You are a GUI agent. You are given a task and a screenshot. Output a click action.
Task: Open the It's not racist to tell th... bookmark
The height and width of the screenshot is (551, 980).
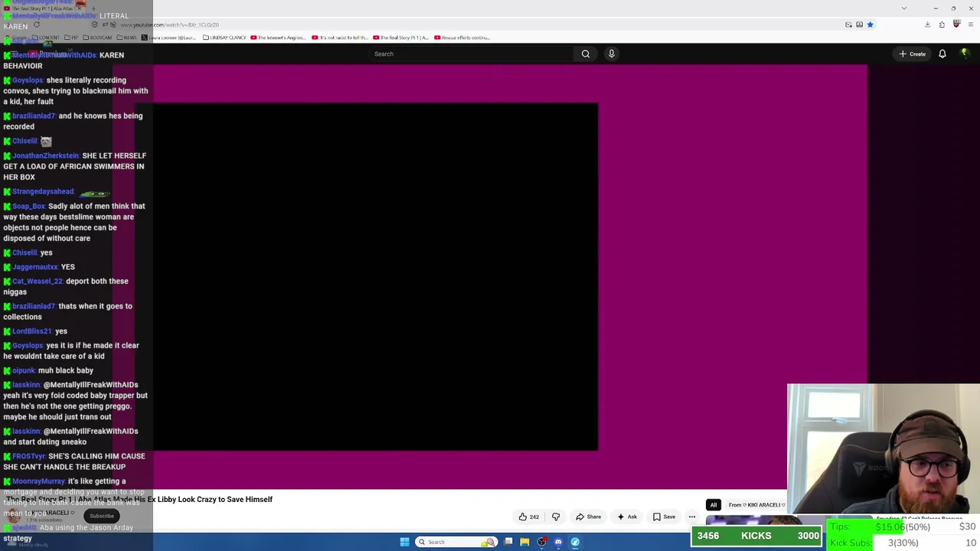click(x=340, y=37)
